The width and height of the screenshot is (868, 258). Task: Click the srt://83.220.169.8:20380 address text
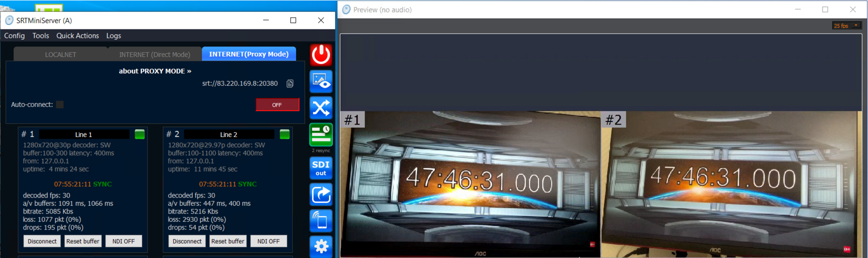point(240,83)
